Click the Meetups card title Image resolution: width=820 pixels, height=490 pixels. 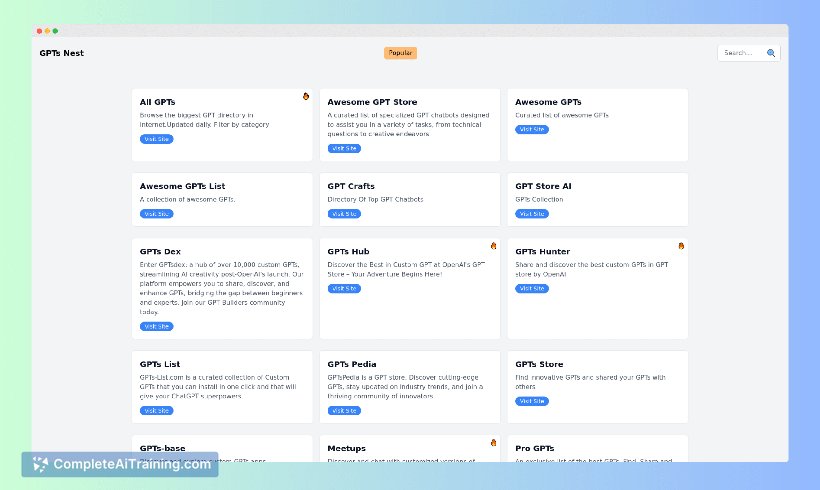(347, 448)
